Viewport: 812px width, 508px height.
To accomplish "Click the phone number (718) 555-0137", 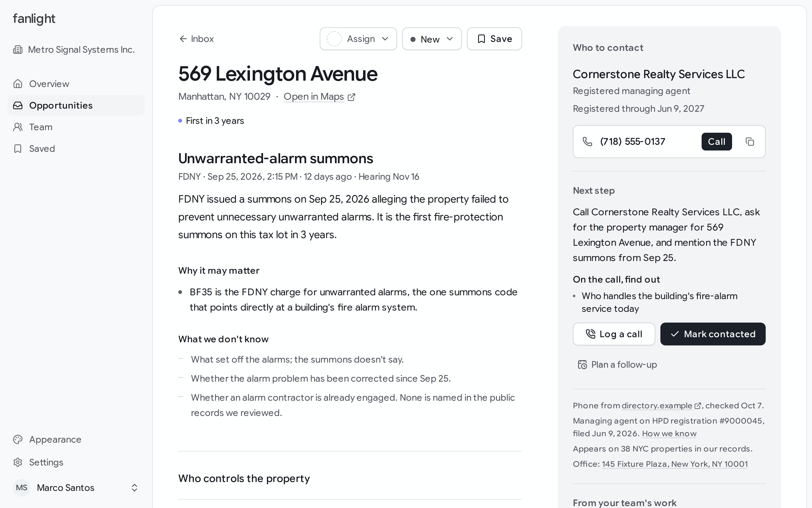I will [632, 141].
